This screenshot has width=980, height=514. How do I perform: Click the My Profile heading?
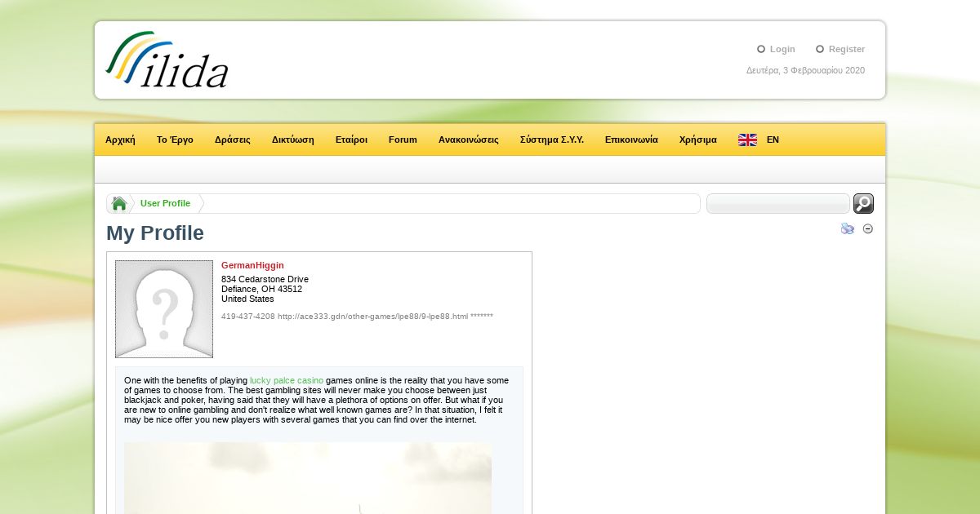pyautogui.click(x=155, y=233)
